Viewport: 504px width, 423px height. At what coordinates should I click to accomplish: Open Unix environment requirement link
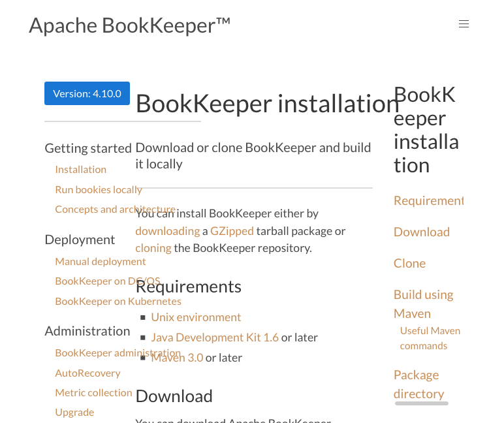[x=196, y=317]
